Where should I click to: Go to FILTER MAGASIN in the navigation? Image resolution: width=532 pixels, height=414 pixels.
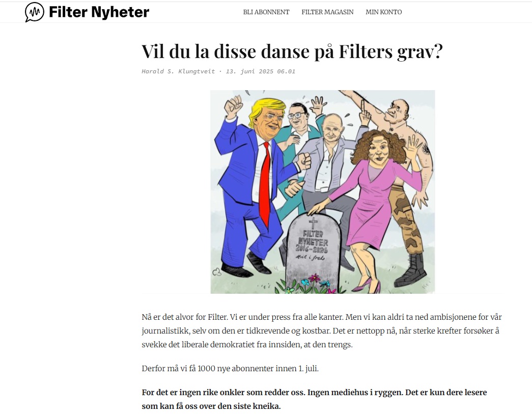327,12
